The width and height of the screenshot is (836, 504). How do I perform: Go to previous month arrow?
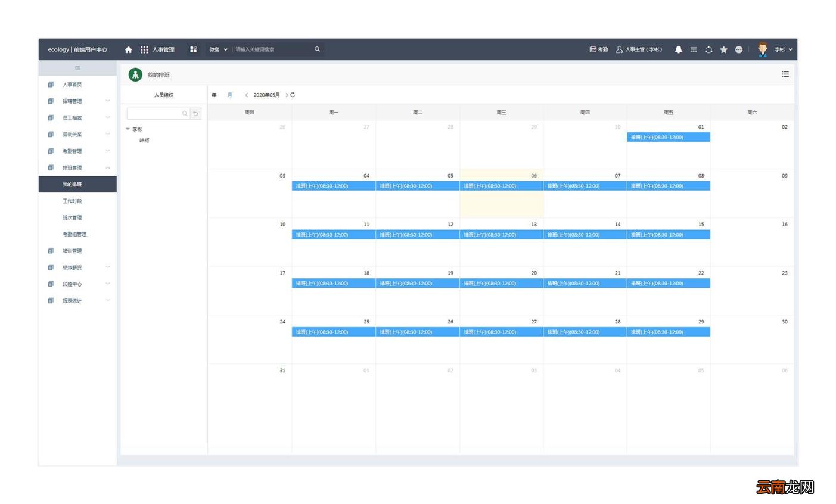click(x=246, y=95)
